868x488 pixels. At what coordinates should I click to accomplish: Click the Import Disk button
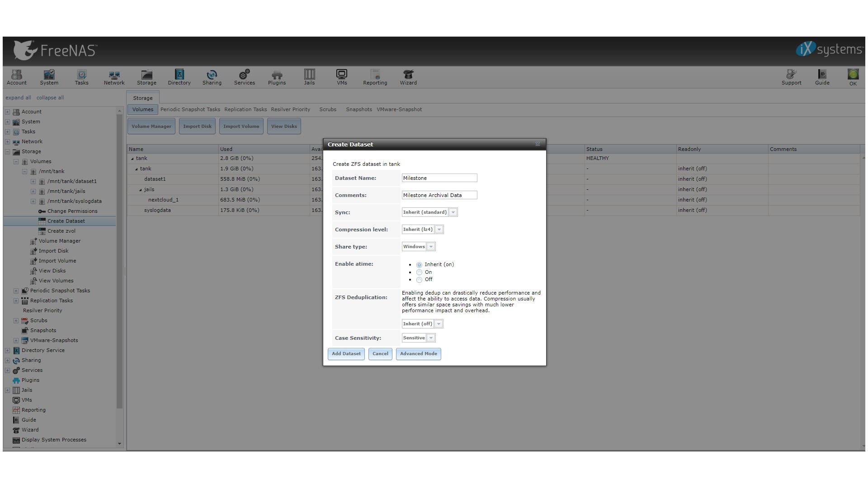tap(197, 127)
